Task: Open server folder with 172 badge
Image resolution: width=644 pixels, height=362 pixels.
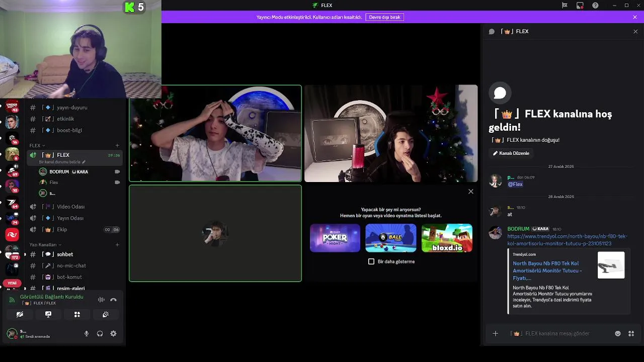Action: click(12, 253)
